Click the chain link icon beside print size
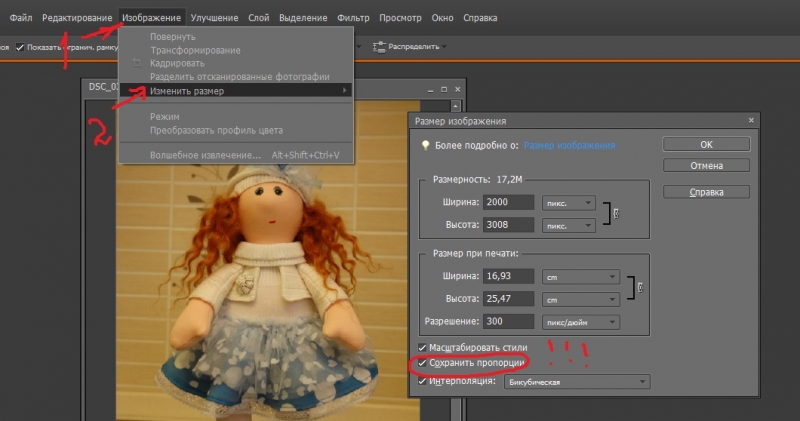This screenshot has height=421, width=800. pyautogui.click(x=640, y=287)
